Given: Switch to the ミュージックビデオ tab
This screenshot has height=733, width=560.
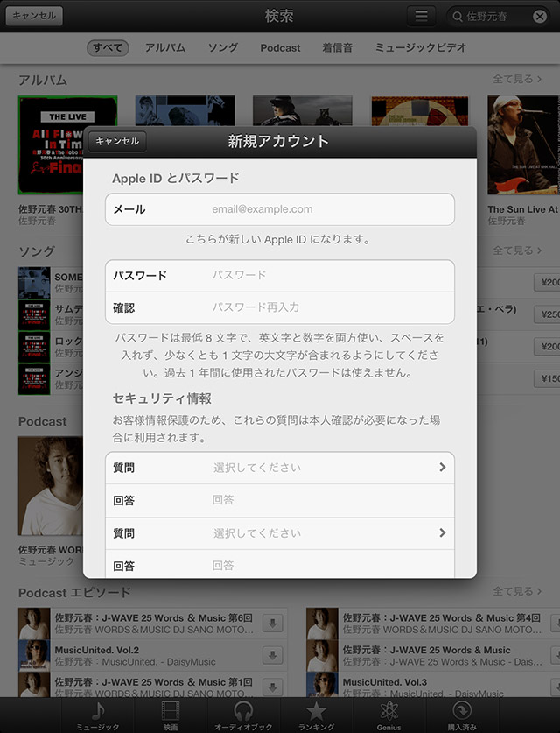Looking at the screenshot, I should coord(420,47).
